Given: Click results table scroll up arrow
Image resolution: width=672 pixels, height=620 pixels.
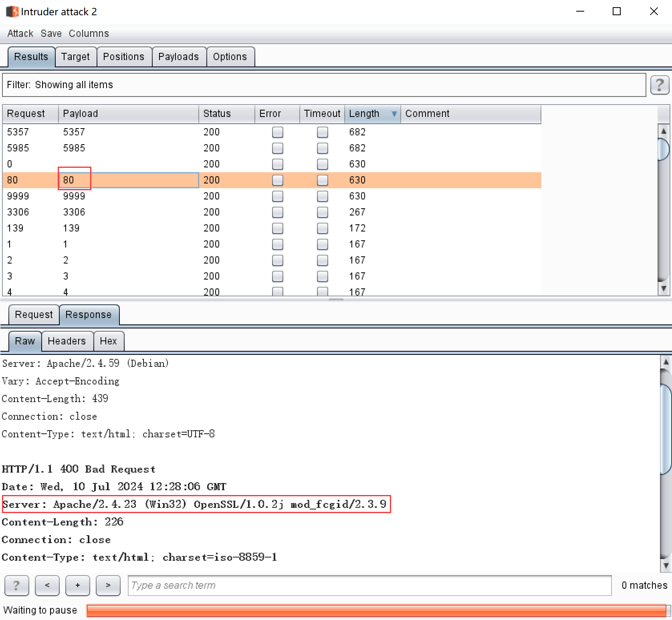Looking at the screenshot, I should pyautogui.click(x=664, y=131).
